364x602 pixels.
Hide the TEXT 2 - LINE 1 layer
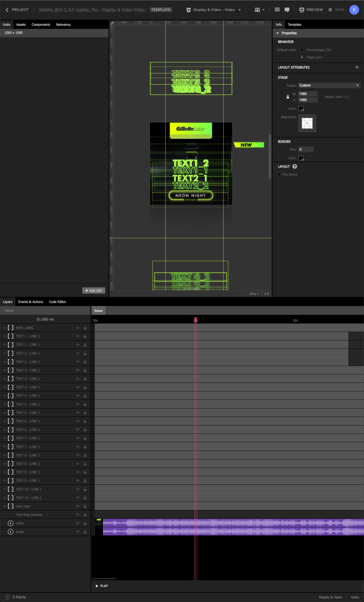coord(78,353)
